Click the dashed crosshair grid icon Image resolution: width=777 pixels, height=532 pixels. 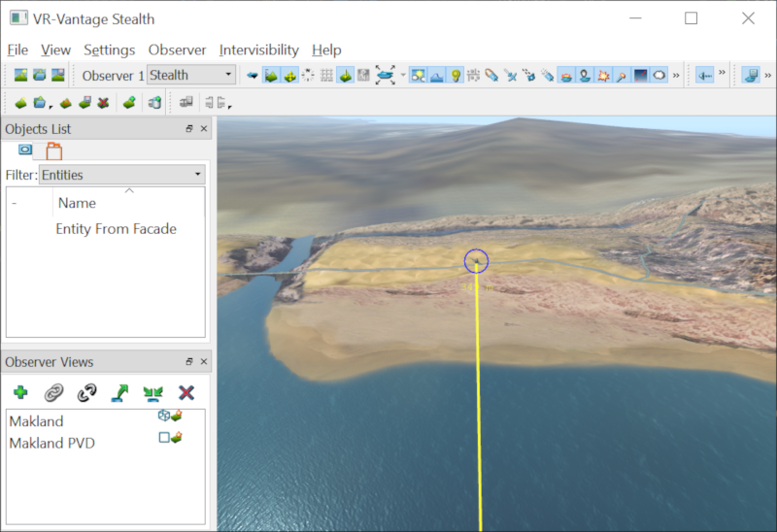[x=473, y=76]
